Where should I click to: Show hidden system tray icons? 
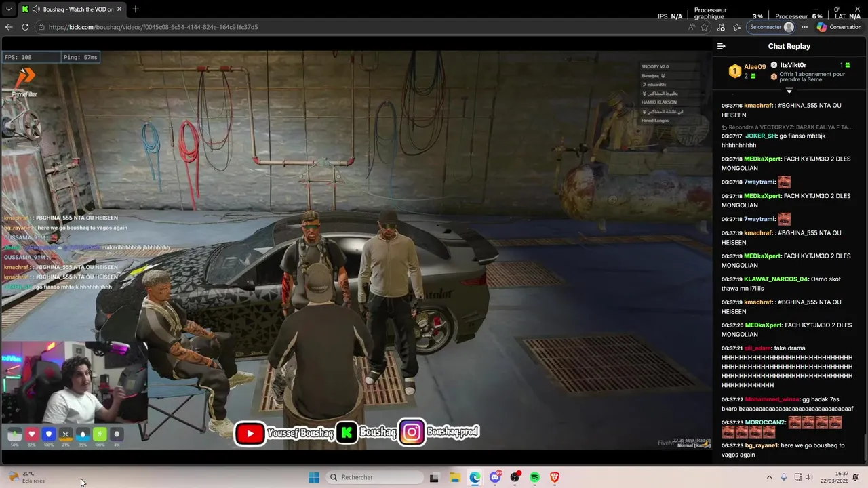click(x=769, y=477)
